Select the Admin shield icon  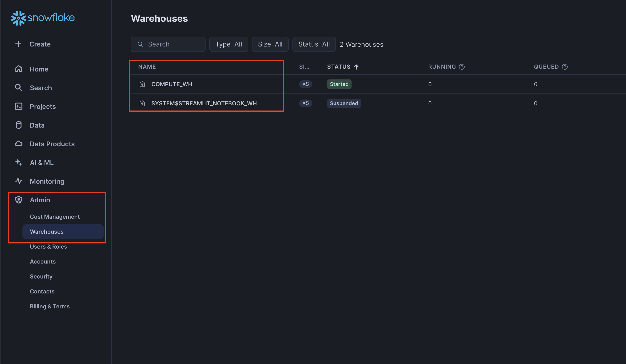pos(19,200)
